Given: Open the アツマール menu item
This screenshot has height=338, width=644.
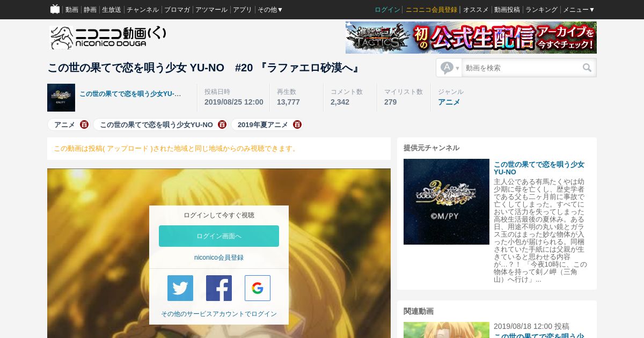Looking at the screenshot, I should 211,10.
